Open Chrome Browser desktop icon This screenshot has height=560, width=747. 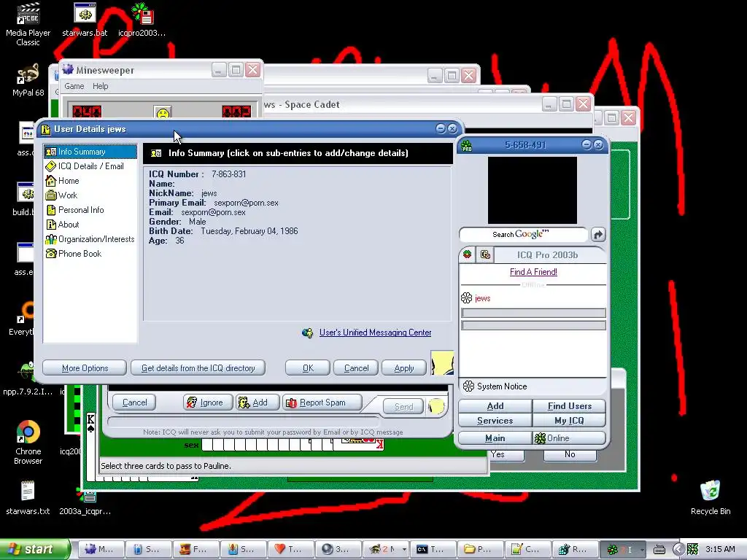point(28,443)
